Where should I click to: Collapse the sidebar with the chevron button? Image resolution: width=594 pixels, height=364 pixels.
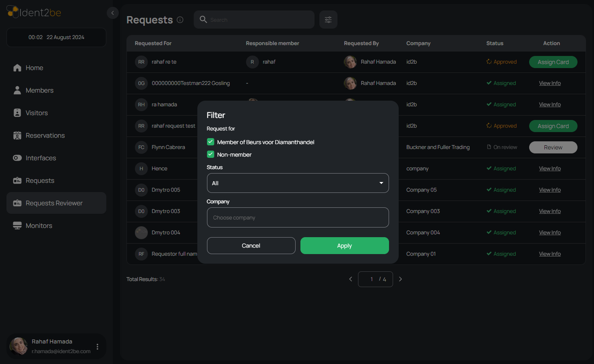point(113,13)
